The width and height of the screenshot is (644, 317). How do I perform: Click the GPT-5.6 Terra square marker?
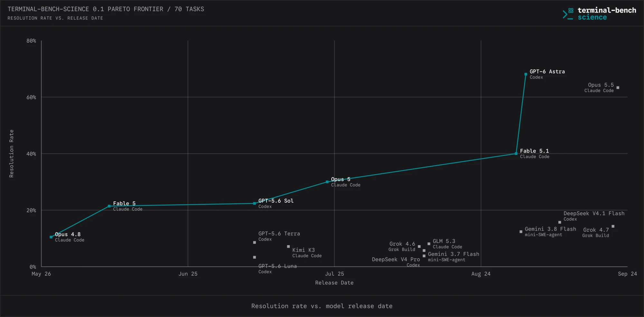click(254, 243)
